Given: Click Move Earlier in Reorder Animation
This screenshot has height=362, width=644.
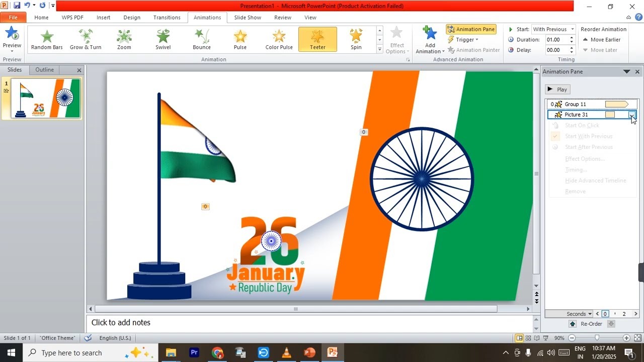Looking at the screenshot, I should coord(601,40).
